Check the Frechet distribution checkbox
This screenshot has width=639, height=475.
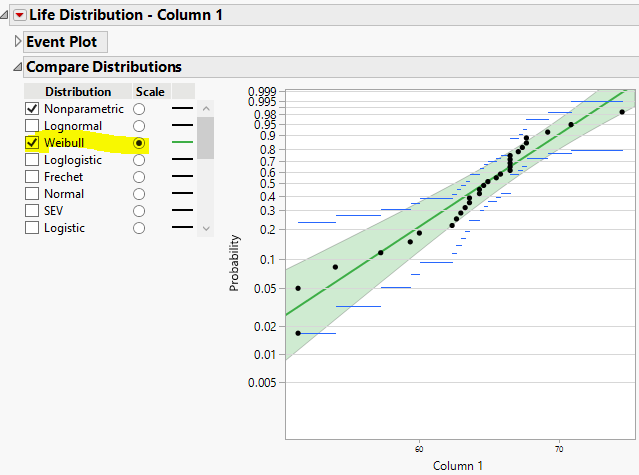[32, 177]
